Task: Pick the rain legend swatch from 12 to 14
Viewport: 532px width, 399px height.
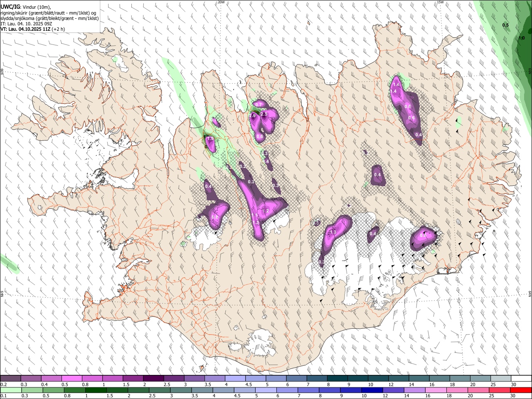Action: point(393,390)
